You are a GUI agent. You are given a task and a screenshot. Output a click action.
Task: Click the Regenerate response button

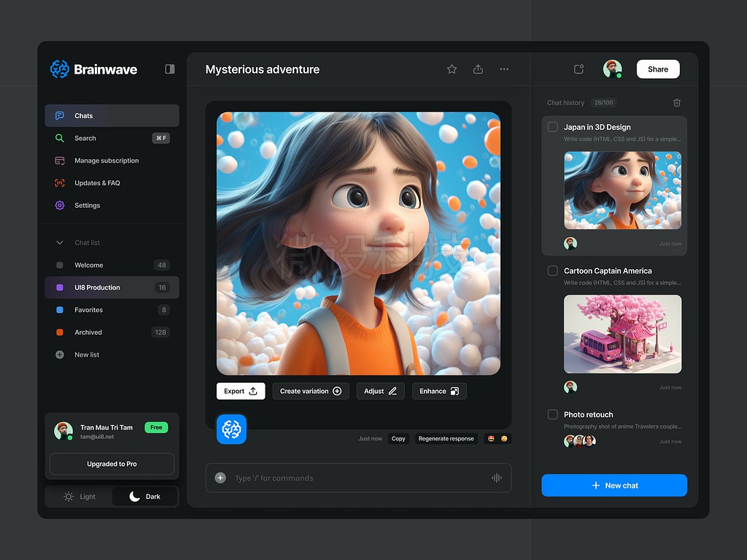pyautogui.click(x=446, y=438)
